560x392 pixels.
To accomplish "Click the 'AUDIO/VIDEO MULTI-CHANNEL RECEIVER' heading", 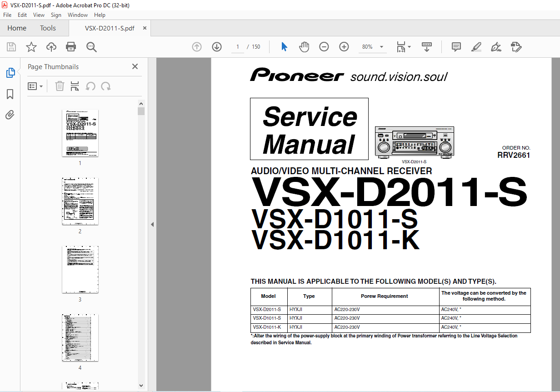I will 341,171.
